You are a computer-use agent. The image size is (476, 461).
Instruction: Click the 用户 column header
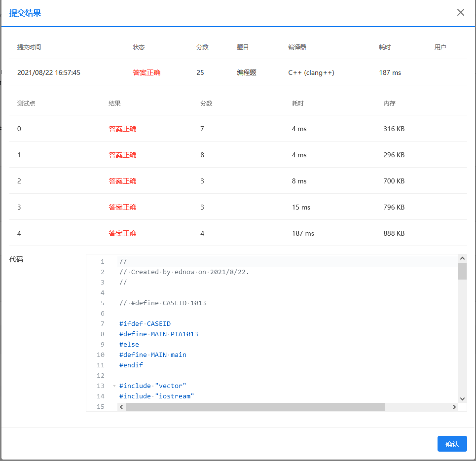pos(440,47)
